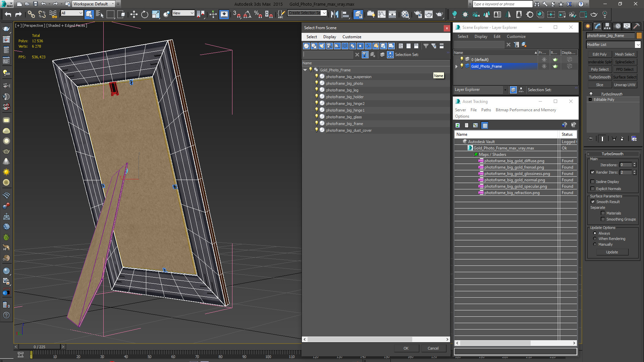Open Render Setup dialog

(418, 14)
